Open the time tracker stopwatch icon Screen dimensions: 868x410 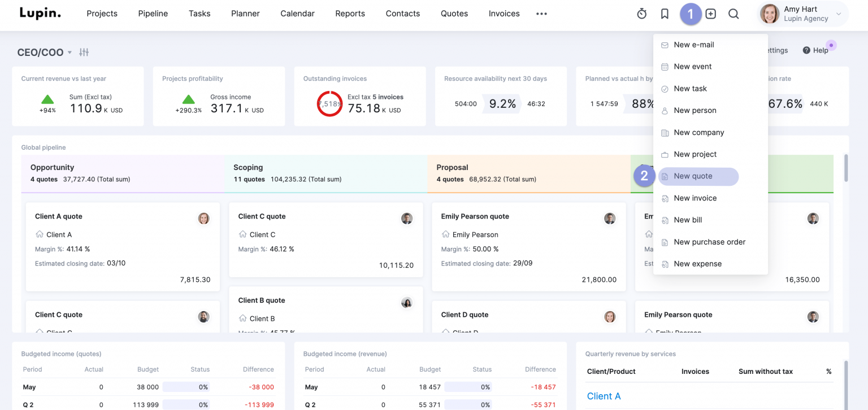point(641,14)
